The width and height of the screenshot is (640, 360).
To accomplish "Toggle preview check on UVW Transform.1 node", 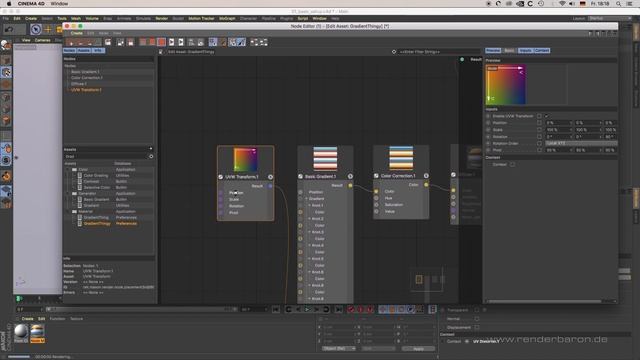I will click(221, 177).
